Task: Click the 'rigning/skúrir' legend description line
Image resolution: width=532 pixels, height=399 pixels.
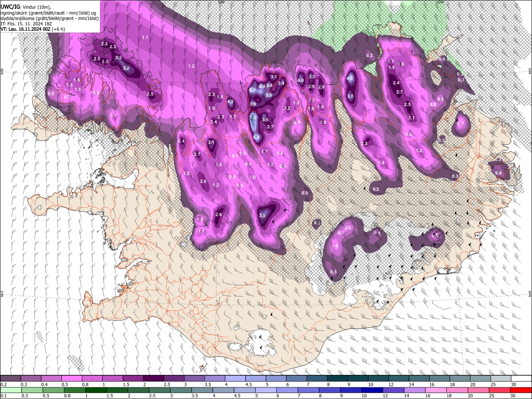Action: pyautogui.click(x=49, y=13)
